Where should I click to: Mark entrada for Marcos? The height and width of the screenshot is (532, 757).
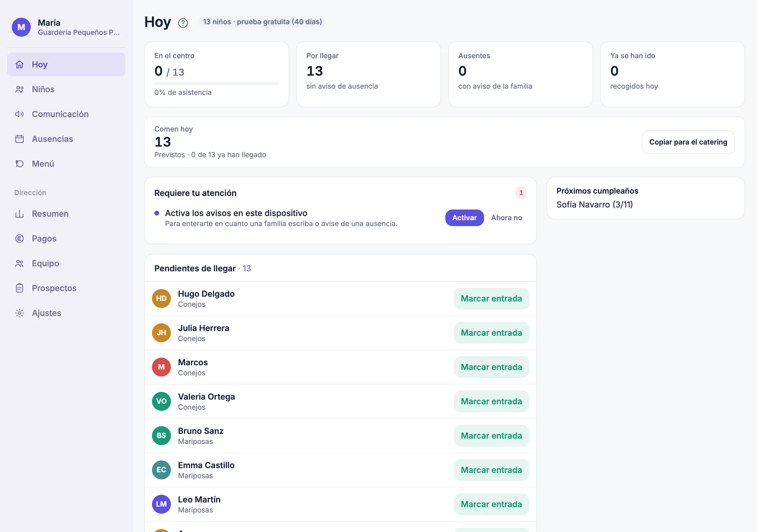pyautogui.click(x=491, y=367)
